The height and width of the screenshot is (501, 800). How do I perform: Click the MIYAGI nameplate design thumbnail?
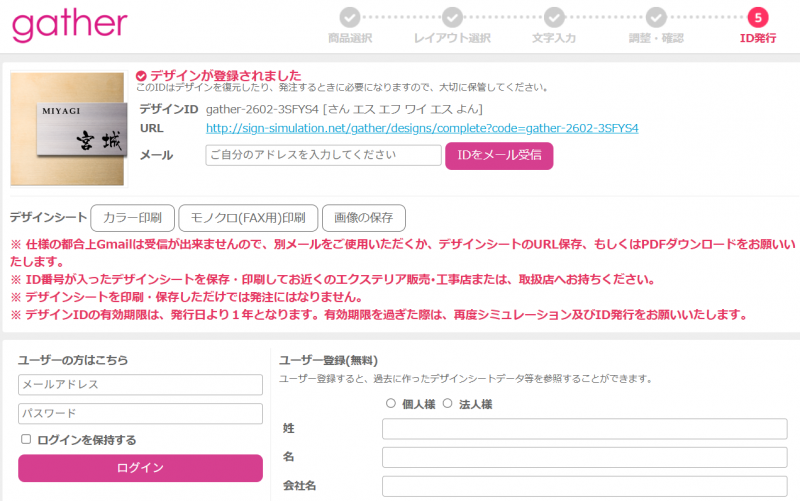(69, 129)
